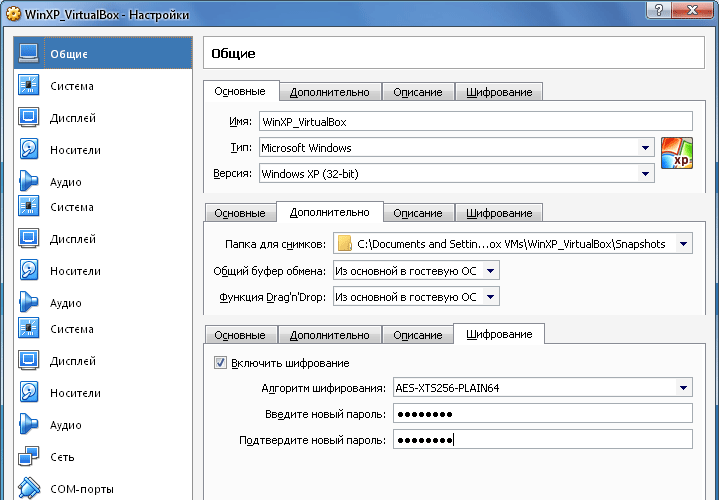Close the Настройки settings window
The image size is (719, 500).
click(x=691, y=10)
